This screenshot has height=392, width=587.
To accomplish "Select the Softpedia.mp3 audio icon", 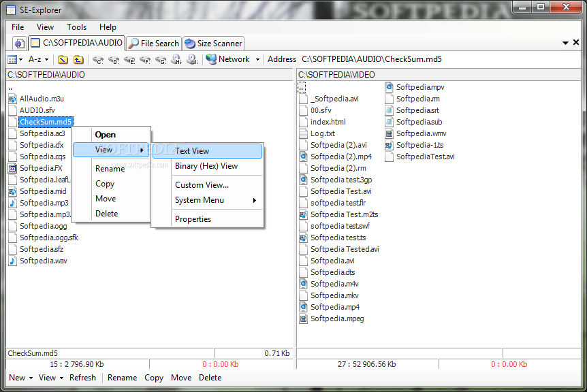I will click(12, 203).
